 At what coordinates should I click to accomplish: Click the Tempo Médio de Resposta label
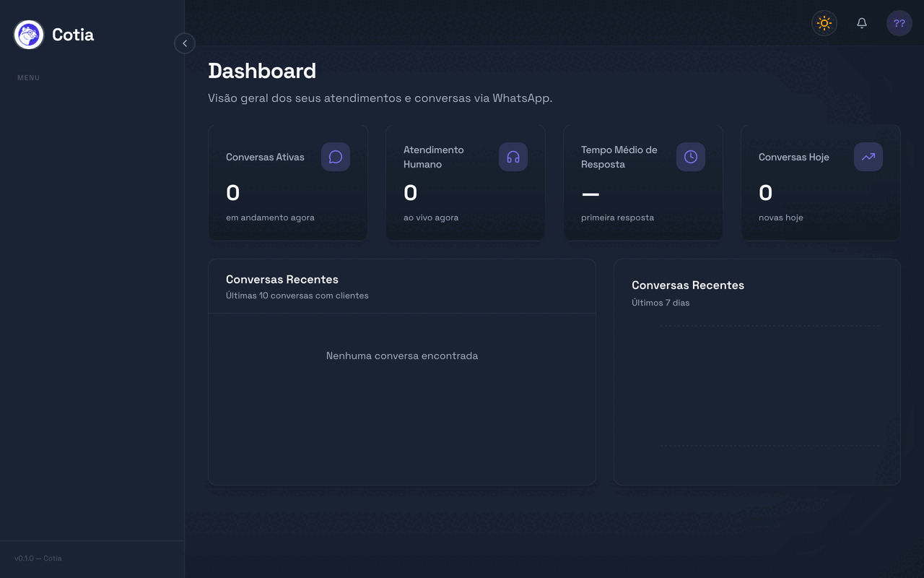(619, 157)
